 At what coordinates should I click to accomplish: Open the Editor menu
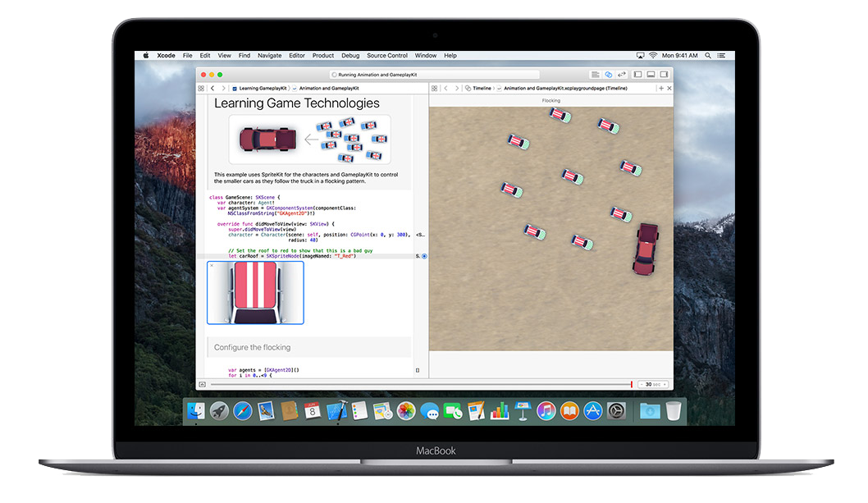297,56
